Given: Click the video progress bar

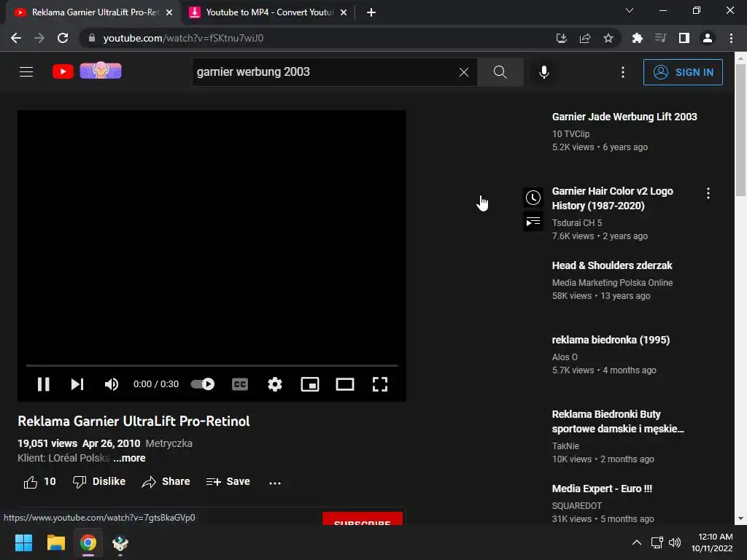Looking at the screenshot, I should coord(212,366).
